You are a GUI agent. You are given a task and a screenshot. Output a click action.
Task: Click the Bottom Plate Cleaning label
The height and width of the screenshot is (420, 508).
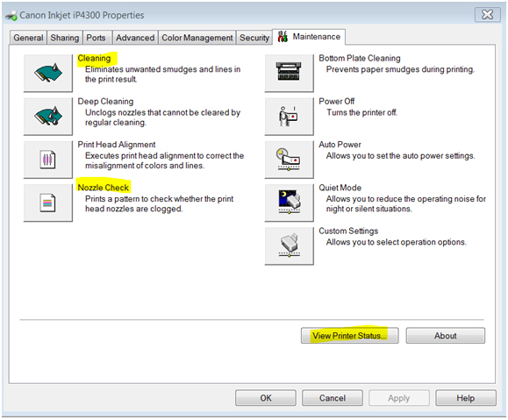click(360, 58)
